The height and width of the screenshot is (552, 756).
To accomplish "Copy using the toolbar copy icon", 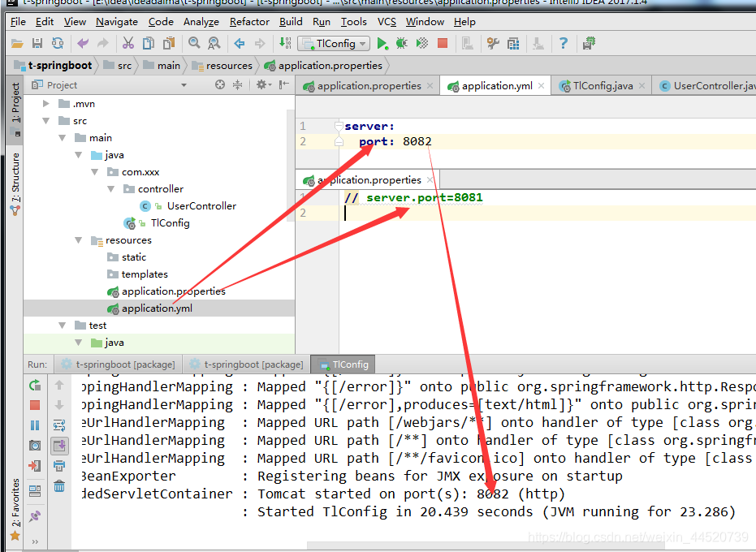I will [x=149, y=43].
